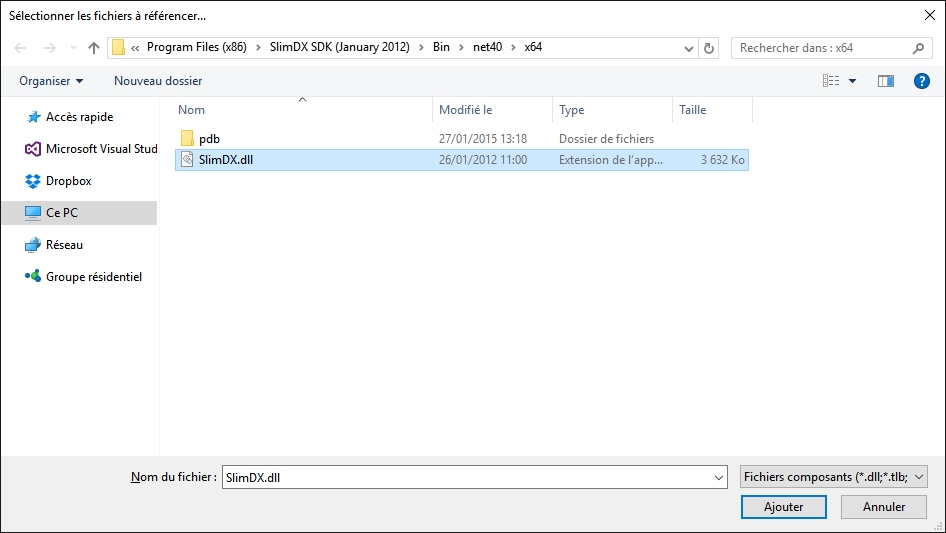Click the magnifier search icon

918,48
